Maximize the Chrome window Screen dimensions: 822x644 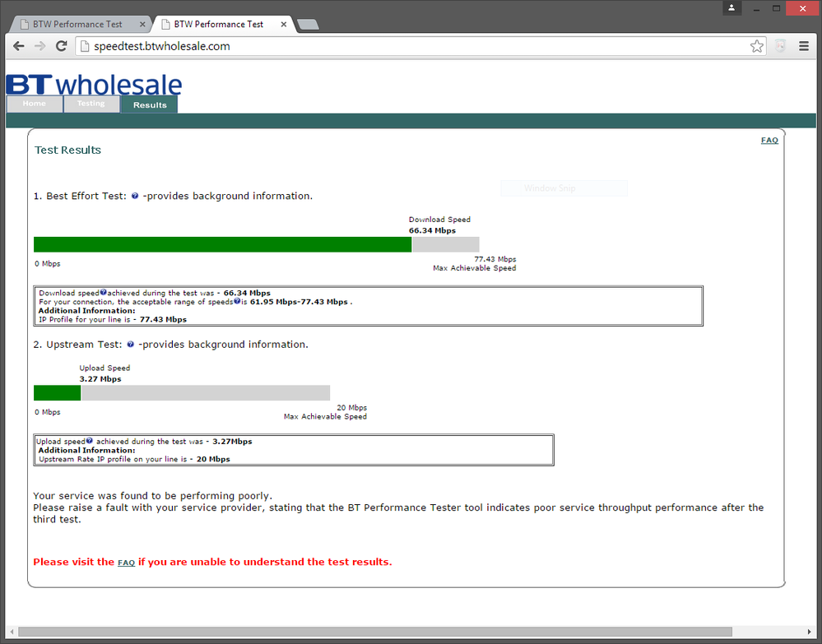coord(777,8)
